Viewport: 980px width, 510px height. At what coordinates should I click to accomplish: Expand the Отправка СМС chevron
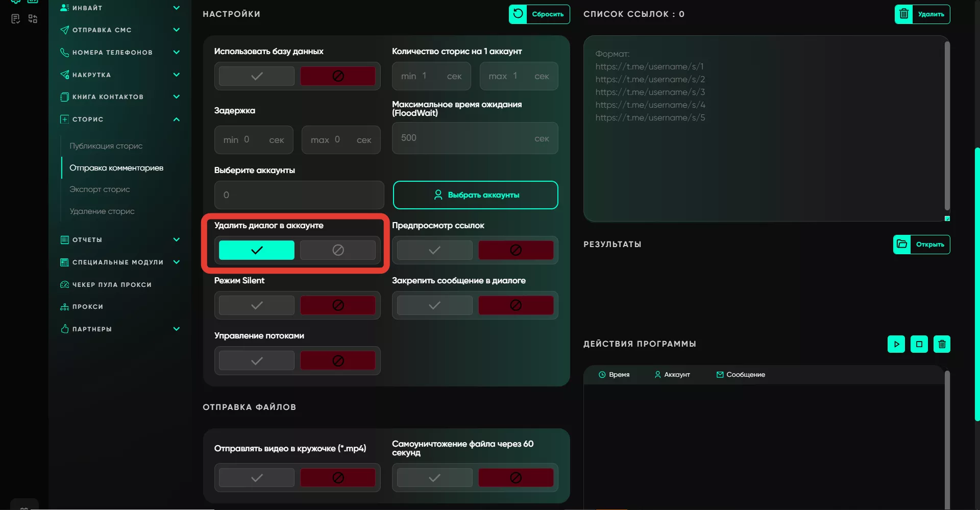(177, 30)
